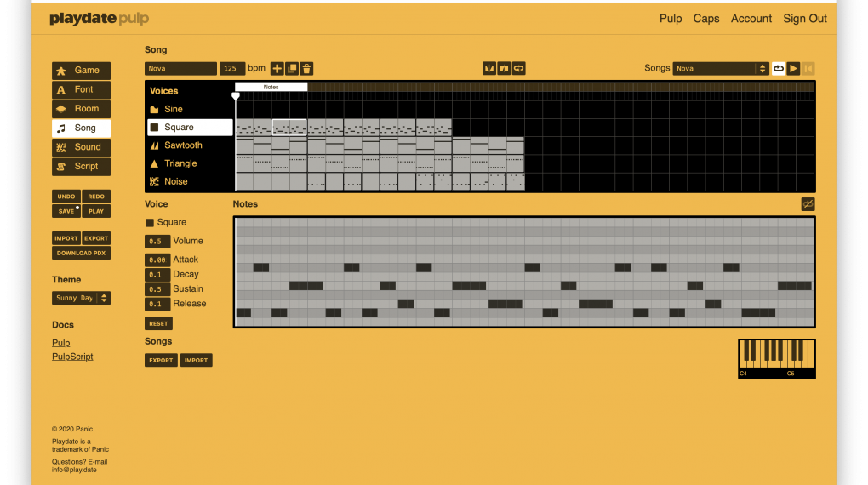Select the Triangle voice
The height and width of the screenshot is (485, 868).
pos(180,163)
